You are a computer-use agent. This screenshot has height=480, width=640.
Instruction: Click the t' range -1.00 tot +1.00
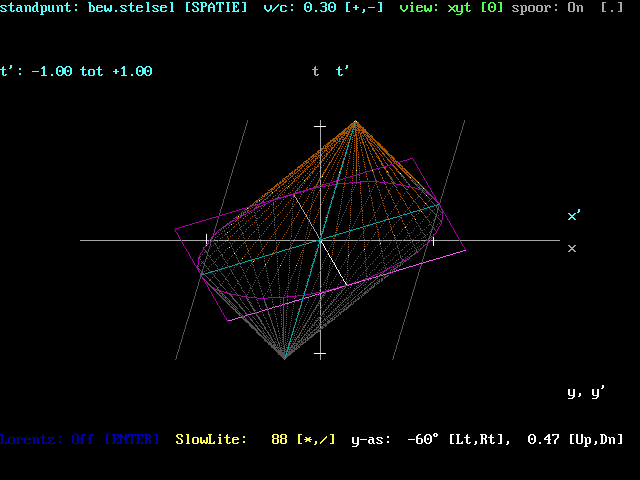76,71
